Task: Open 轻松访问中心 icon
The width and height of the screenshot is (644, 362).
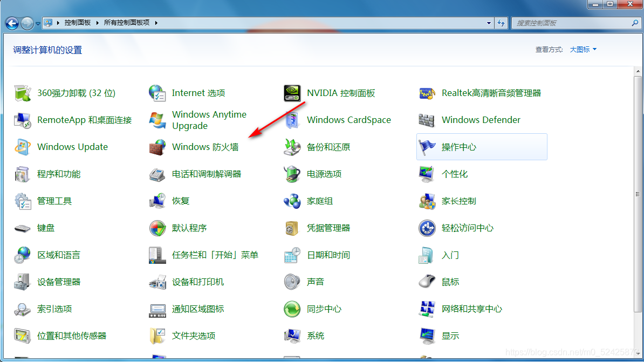Action: 427,228
